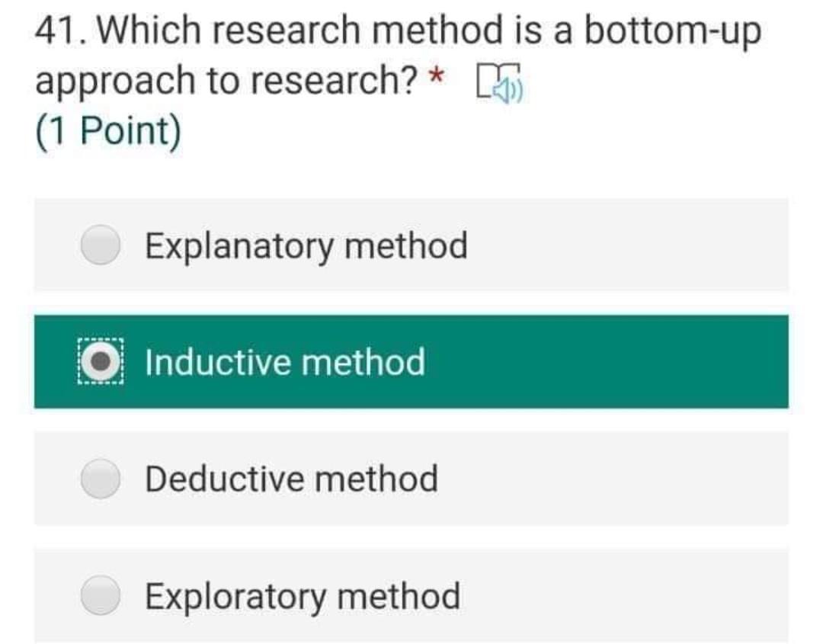Click blank area right of 'Exploratory method'
This screenshot has width=823, height=644.
tap(625, 596)
